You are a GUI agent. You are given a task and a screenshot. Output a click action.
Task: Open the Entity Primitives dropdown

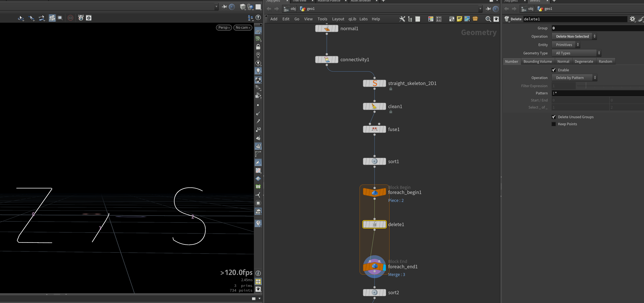click(x=566, y=45)
